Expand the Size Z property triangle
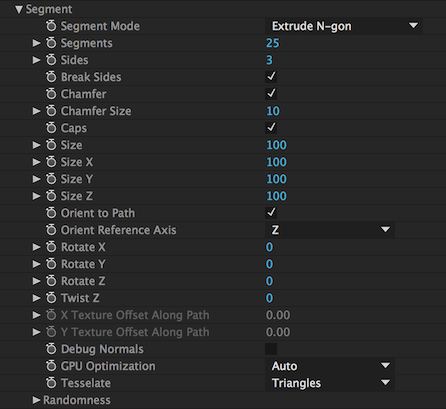Screen dimensions: 446x409 click(36, 196)
